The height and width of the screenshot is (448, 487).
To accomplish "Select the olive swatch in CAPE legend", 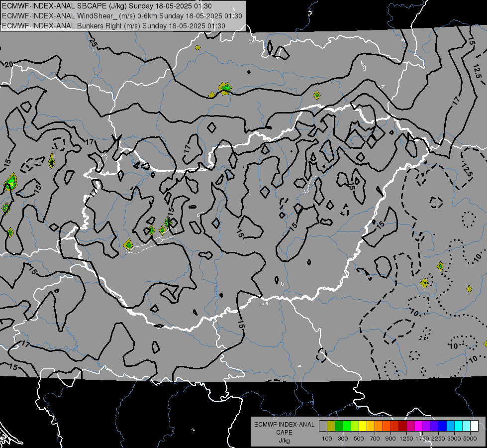I will (x=331, y=426).
